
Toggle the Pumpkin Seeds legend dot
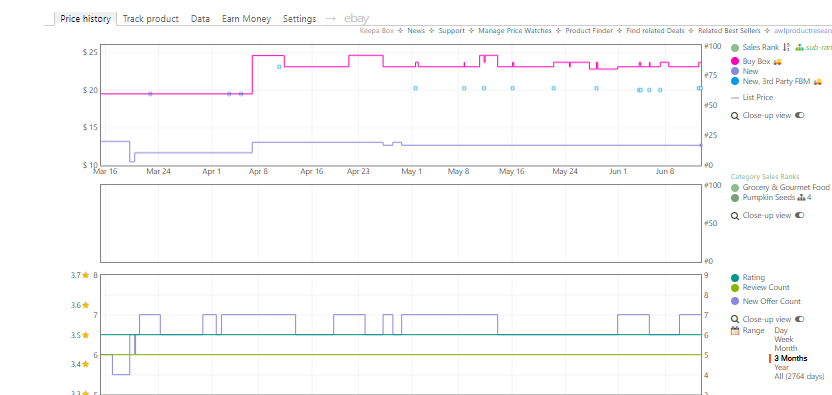tap(735, 198)
